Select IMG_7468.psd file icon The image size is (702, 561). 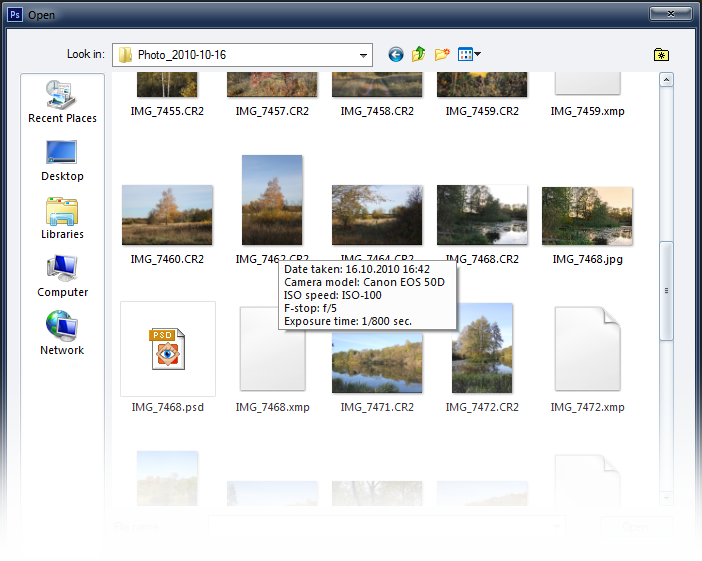[x=168, y=349]
